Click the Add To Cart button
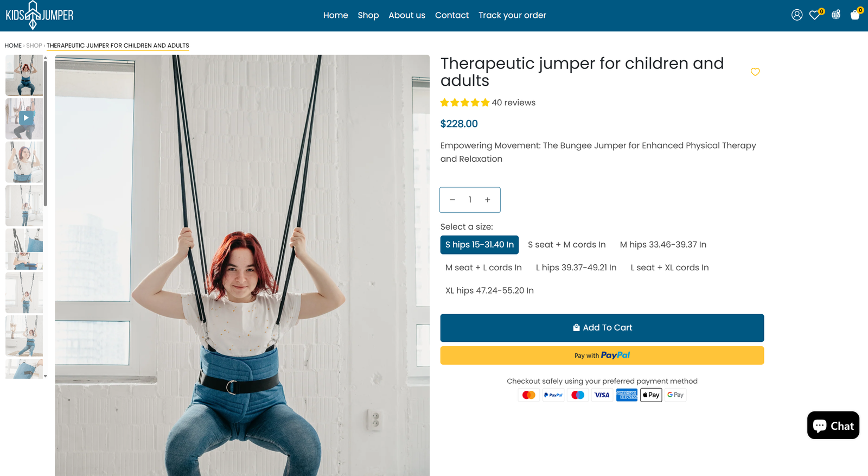This screenshot has width=868, height=476. [x=602, y=328]
